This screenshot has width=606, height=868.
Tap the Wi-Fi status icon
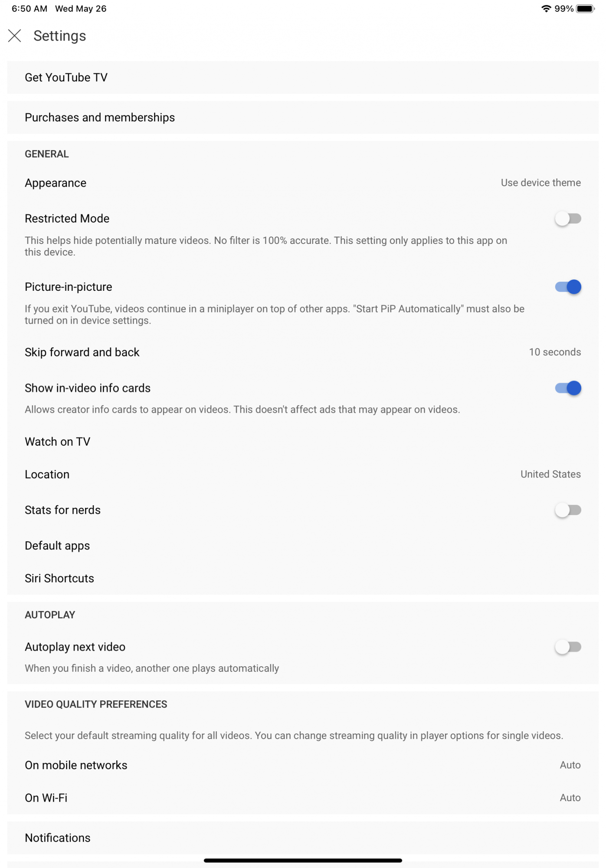click(546, 9)
